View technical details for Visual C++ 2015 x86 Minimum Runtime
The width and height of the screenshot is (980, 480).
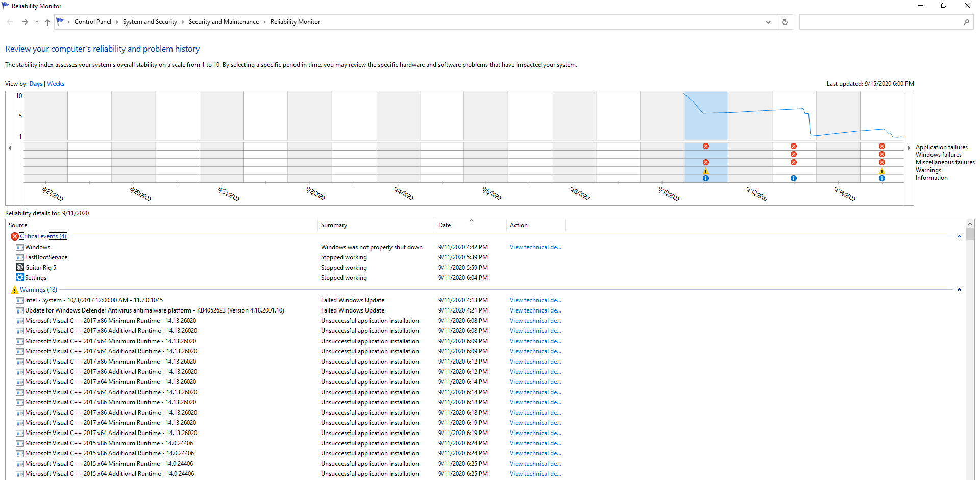tap(535, 443)
